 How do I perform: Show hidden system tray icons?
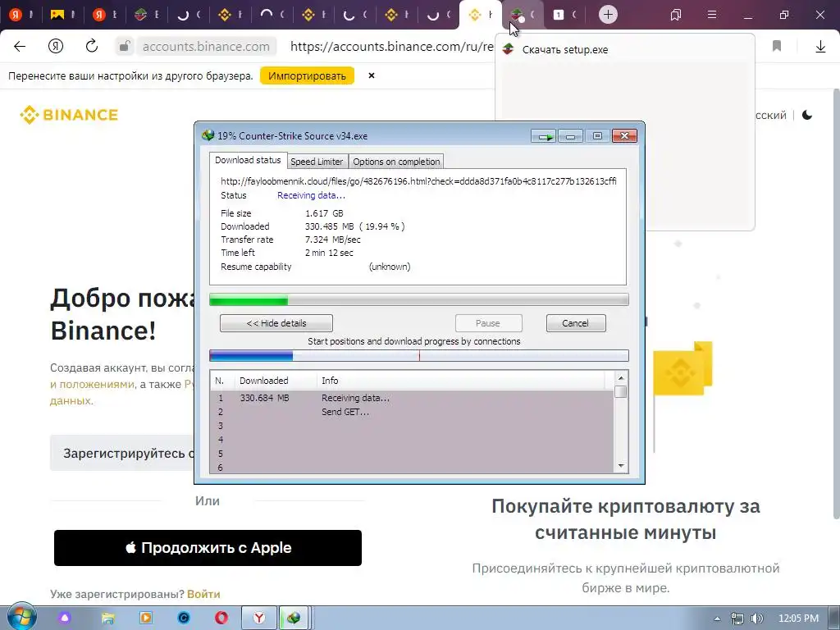click(x=717, y=619)
